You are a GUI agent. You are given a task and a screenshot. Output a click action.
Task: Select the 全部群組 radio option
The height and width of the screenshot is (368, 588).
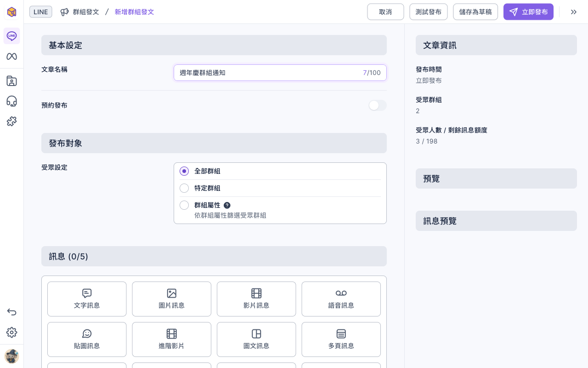tap(184, 171)
